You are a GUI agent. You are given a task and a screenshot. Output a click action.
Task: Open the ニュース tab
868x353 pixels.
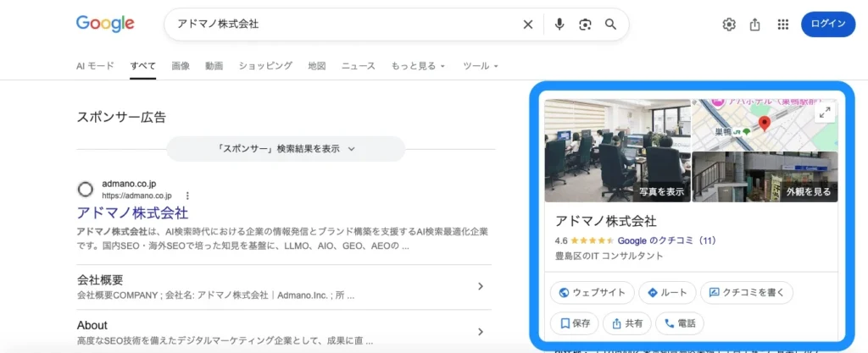[359, 66]
